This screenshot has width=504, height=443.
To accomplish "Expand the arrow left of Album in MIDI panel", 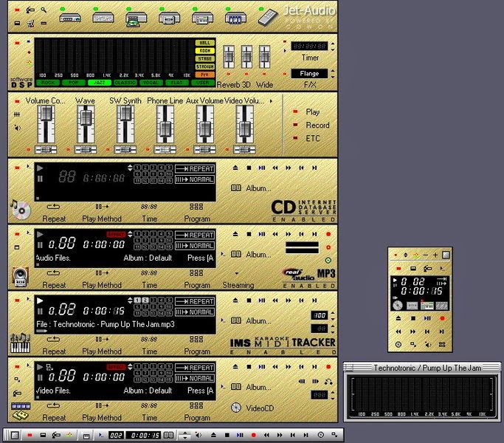I will [x=223, y=320].
